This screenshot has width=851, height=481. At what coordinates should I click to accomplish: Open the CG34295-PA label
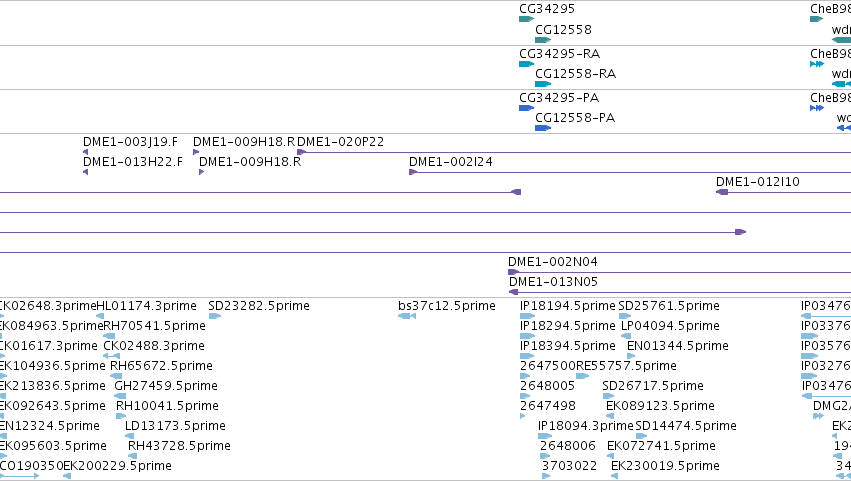(x=559, y=98)
